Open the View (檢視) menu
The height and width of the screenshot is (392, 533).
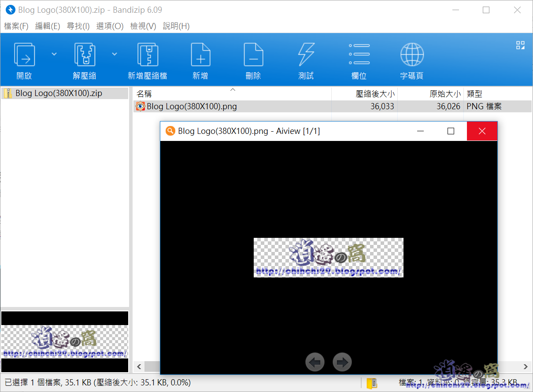pos(143,26)
